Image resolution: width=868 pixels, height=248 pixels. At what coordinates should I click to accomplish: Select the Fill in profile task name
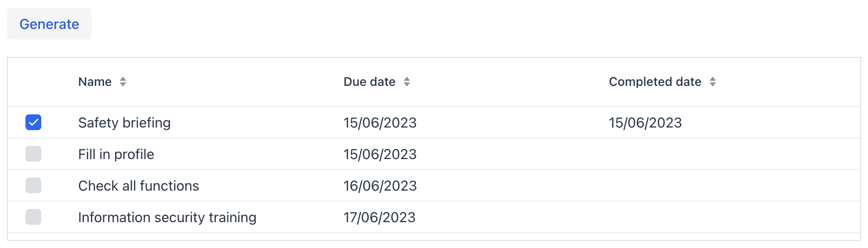tap(116, 154)
